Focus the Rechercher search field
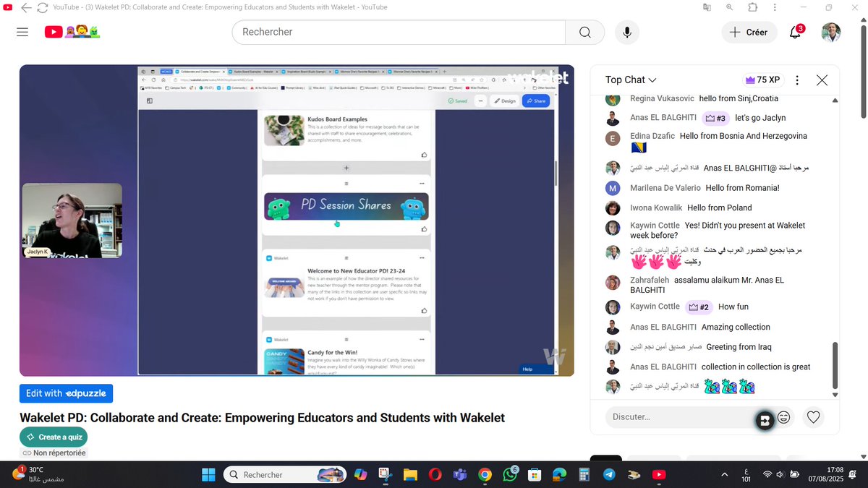 tap(399, 33)
